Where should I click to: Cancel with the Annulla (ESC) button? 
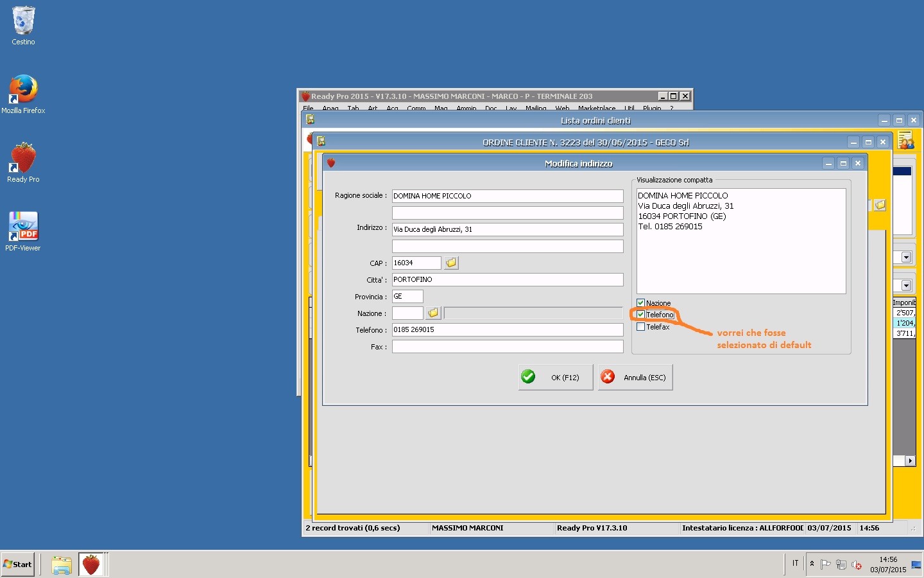click(x=635, y=377)
